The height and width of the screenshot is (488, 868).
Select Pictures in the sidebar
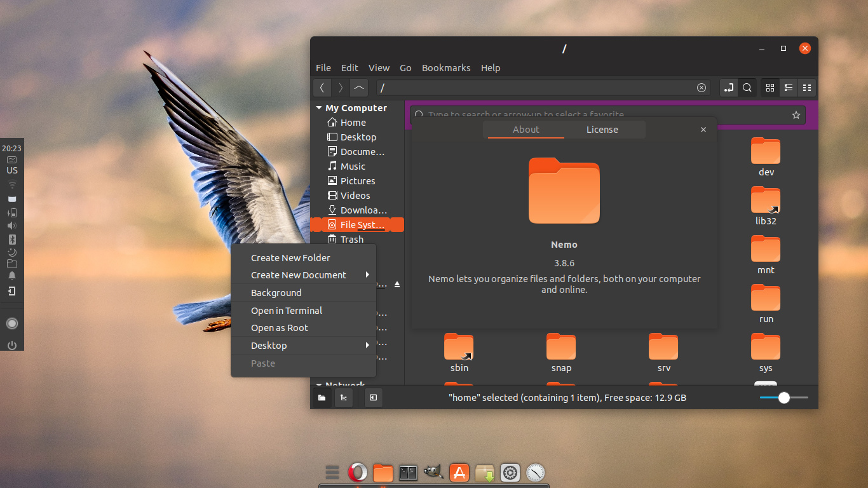[x=357, y=181]
